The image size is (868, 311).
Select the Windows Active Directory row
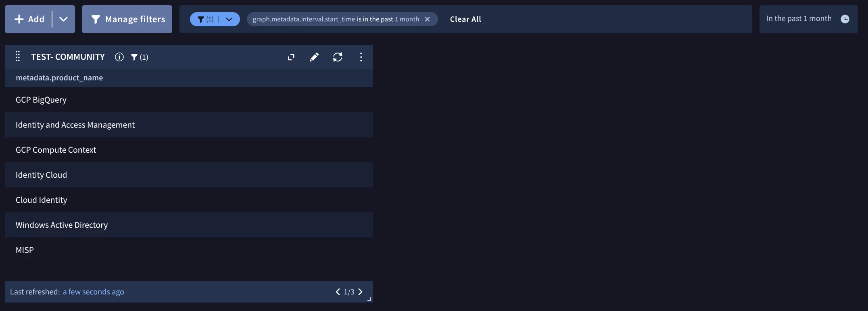(x=189, y=225)
